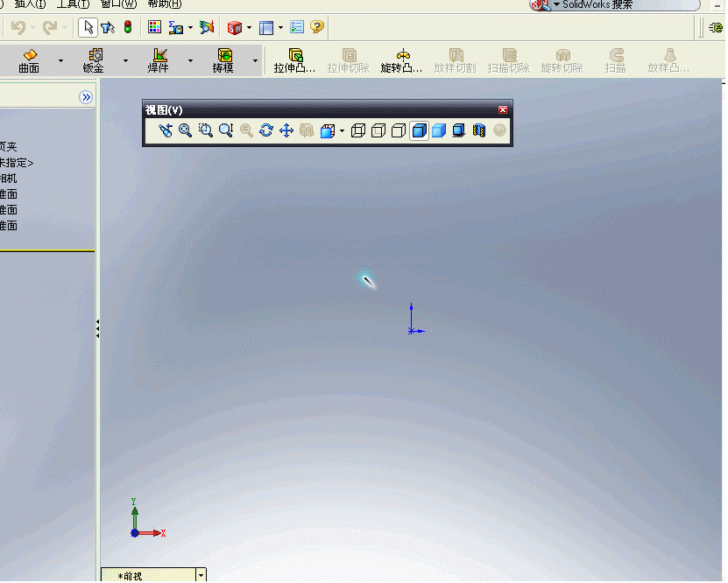The image size is (728, 583).
Task: Expand the 焊件 dropdown arrow
Action: tap(190, 60)
